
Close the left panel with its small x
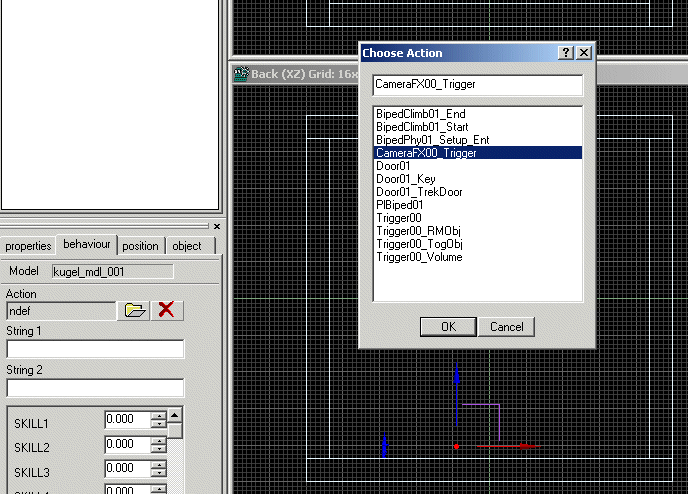tap(217, 227)
